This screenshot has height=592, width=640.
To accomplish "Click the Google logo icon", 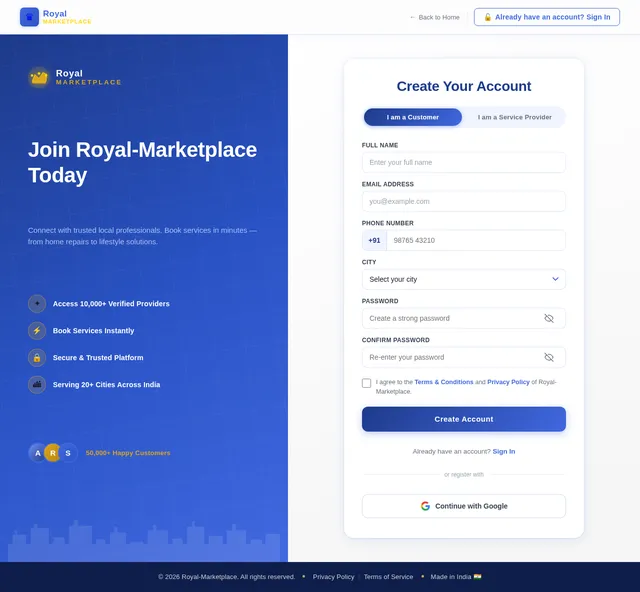I will (425, 506).
